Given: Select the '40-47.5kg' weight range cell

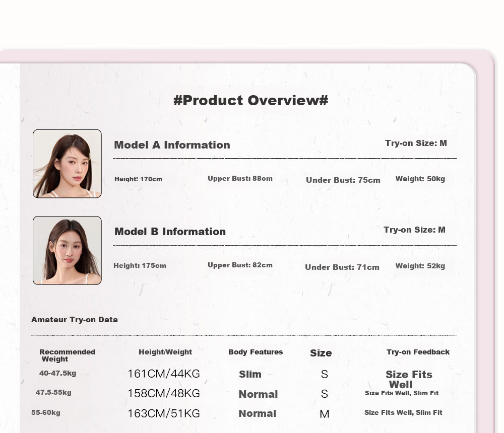Looking at the screenshot, I should [57, 373].
